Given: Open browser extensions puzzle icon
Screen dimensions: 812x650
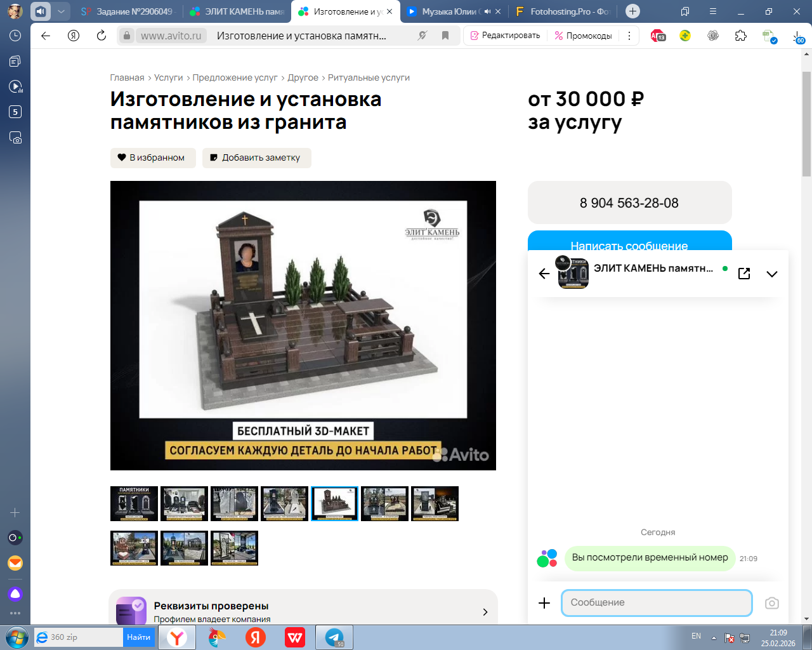Looking at the screenshot, I should tap(741, 36).
